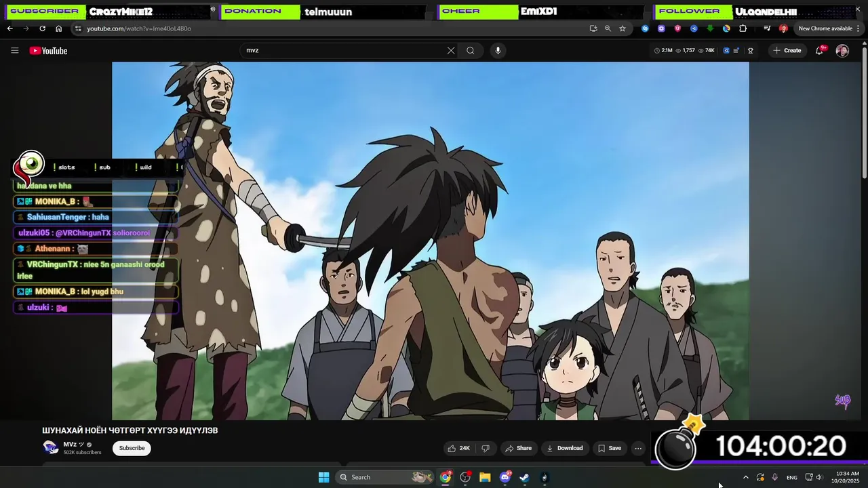
Task: Open Chrome media controls icon
Action: pyautogui.click(x=767, y=28)
